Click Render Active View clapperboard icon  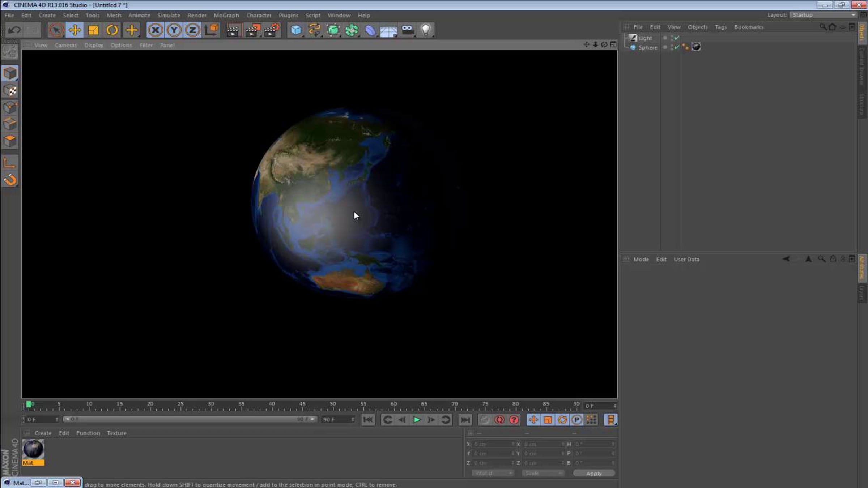pyautogui.click(x=233, y=30)
